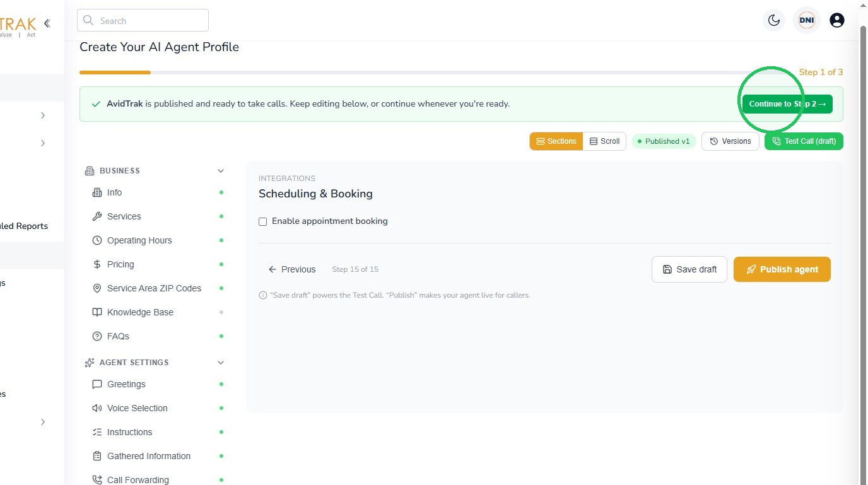Open the Versions history
This screenshot has width=868, height=485.
click(730, 141)
